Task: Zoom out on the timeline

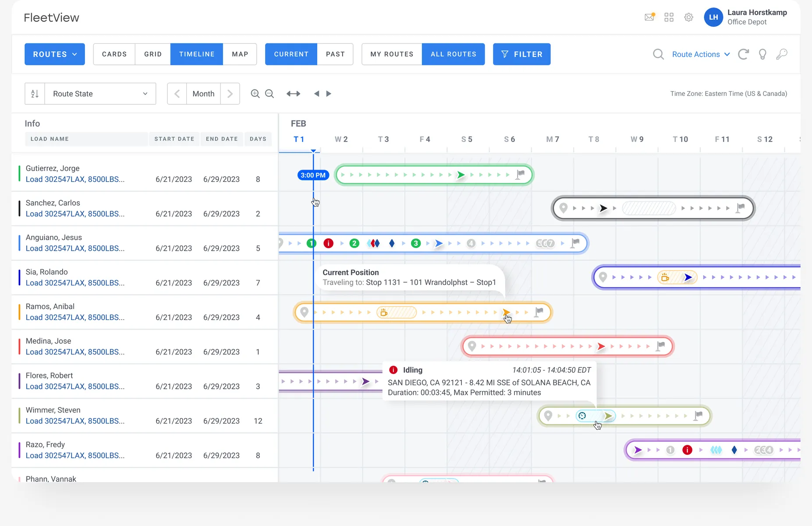Action: [269, 93]
